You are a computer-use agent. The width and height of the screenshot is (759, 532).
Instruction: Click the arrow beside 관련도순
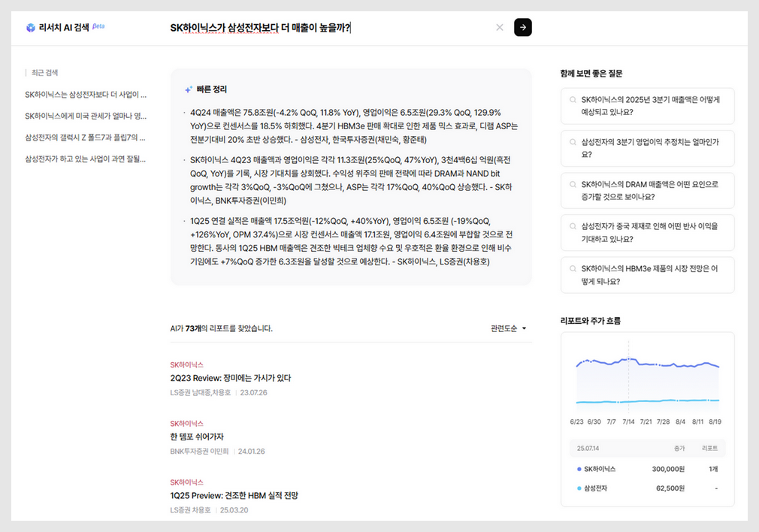point(524,328)
